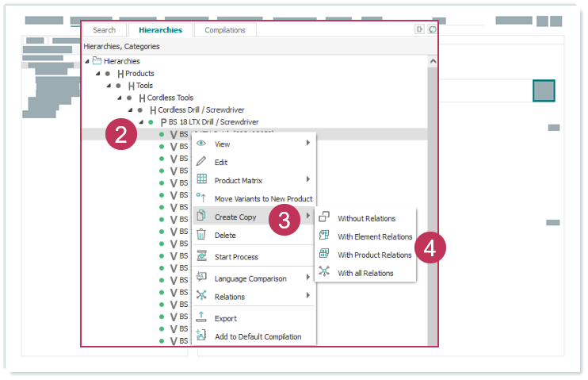
Task: Collapse the BS 18 LTX Drill / Screwdriver product
Action: [141, 122]
